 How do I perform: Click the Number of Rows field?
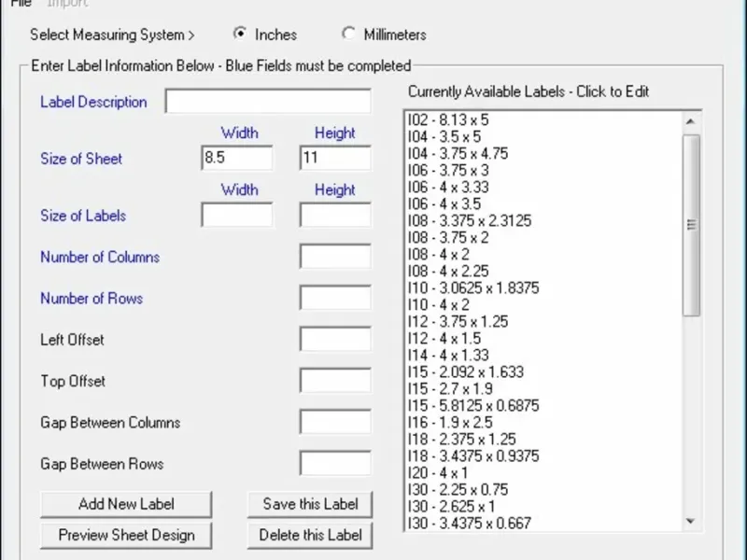[x=334, y=299]
